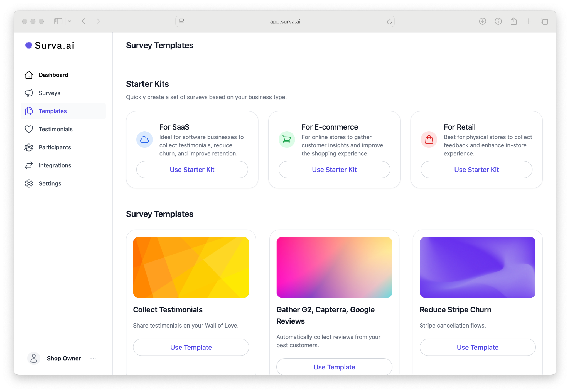The width and height of the screenshot is (570, 392).
Task: Click the Shop Owner avatar icon
Action: click(x=34, y=358)
